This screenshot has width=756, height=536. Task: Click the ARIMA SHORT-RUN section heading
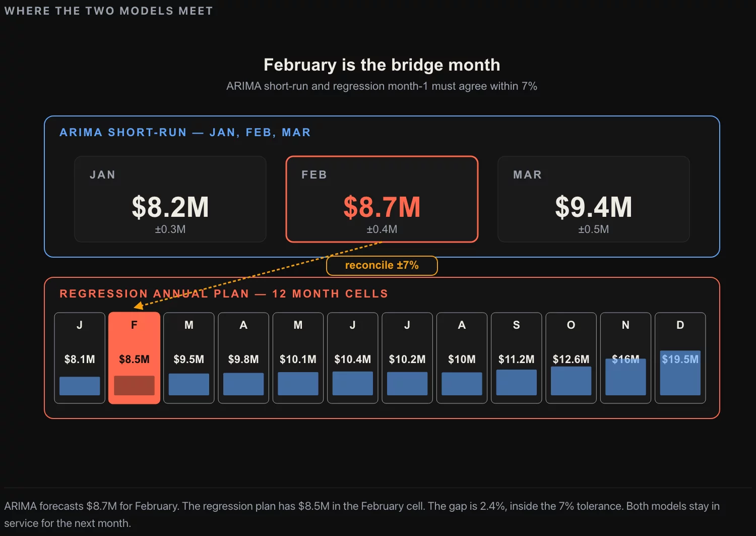coord(185,133)
